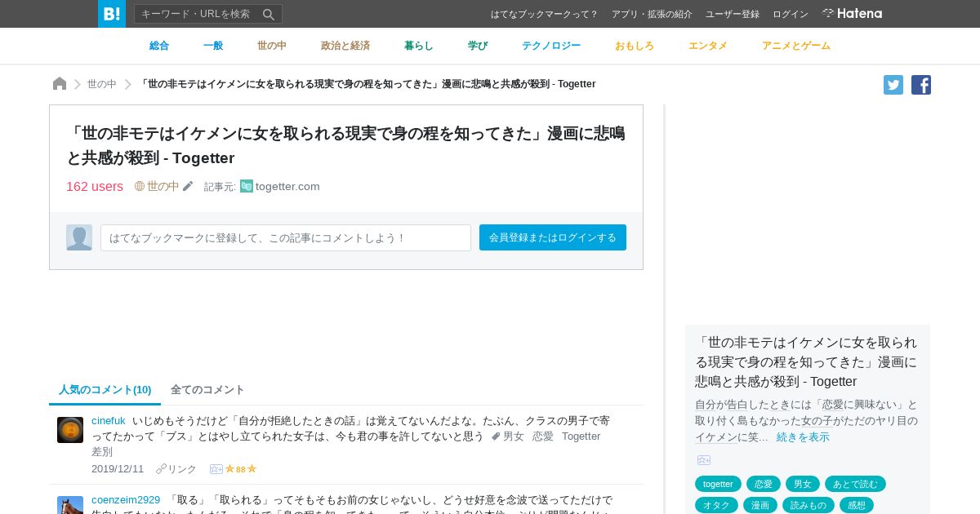Switch to 人気のコメント(10) tab
This screenshot has height=514, width=980.
105,389
